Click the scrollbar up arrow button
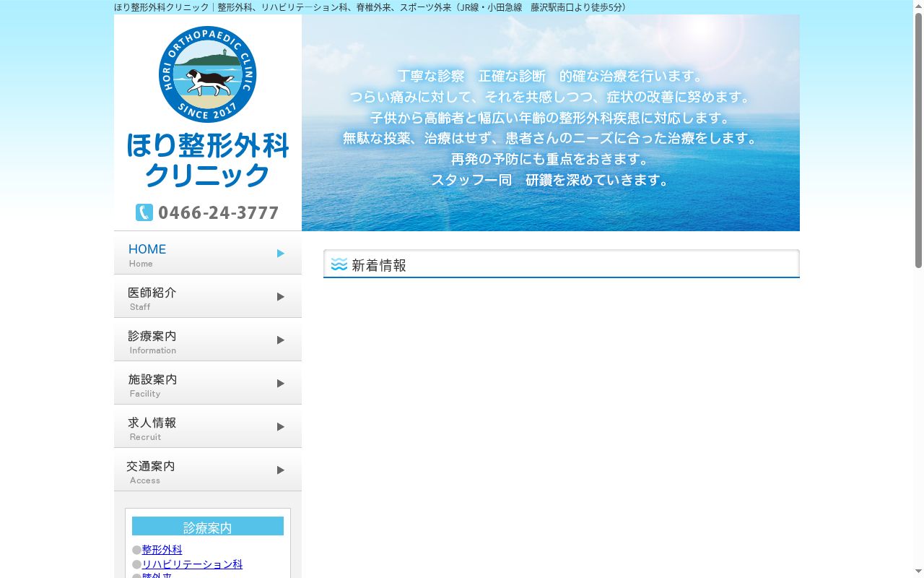This screenshot has width=924, height=578. point(918,6)
